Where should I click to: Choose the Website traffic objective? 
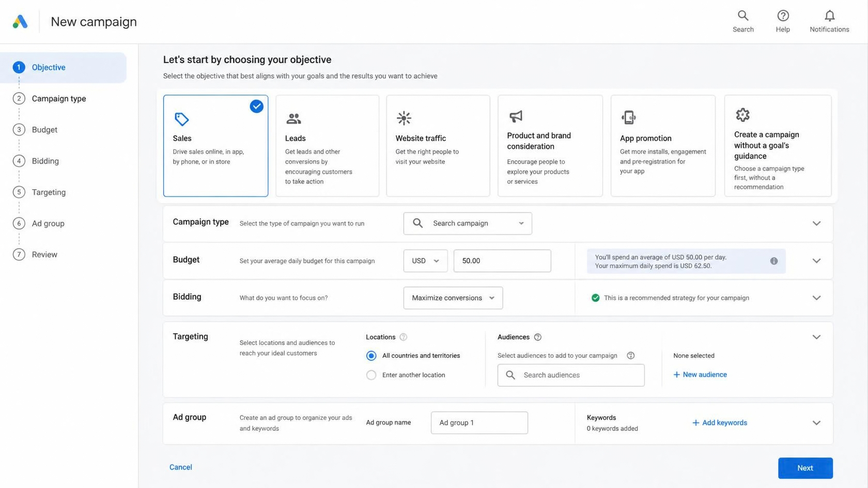click(x=438, y=146)
